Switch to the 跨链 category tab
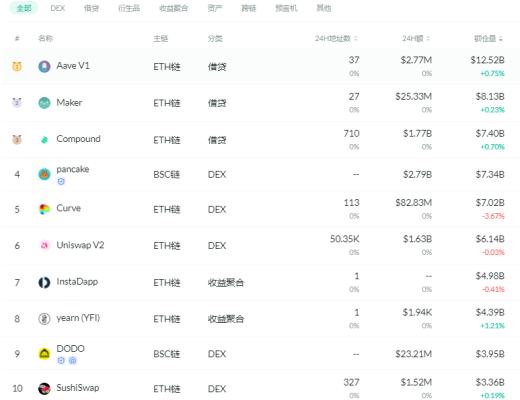Screen dimensions: 520x400 (x=249, y=8)
